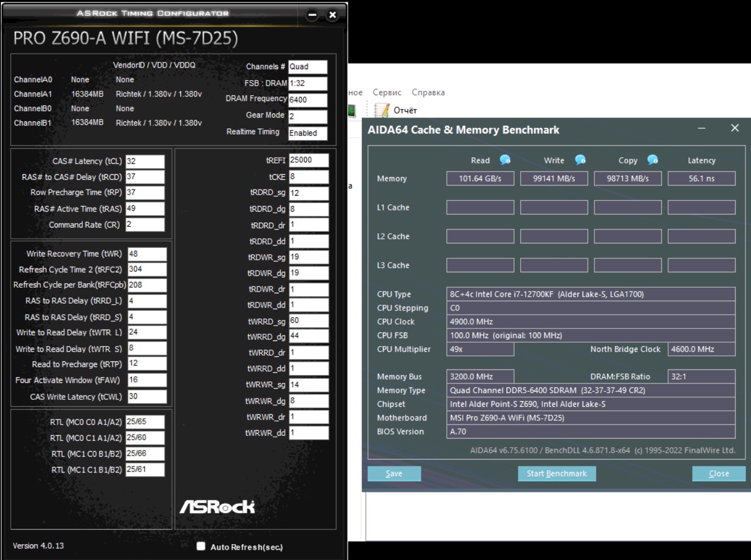Open the Отчёт report toolbar item
Viewport: 751px width, 560px height.
pos(396,110)
